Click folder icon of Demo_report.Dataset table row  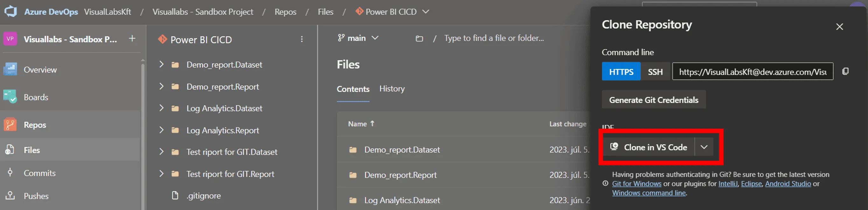(x=353, y=150)
